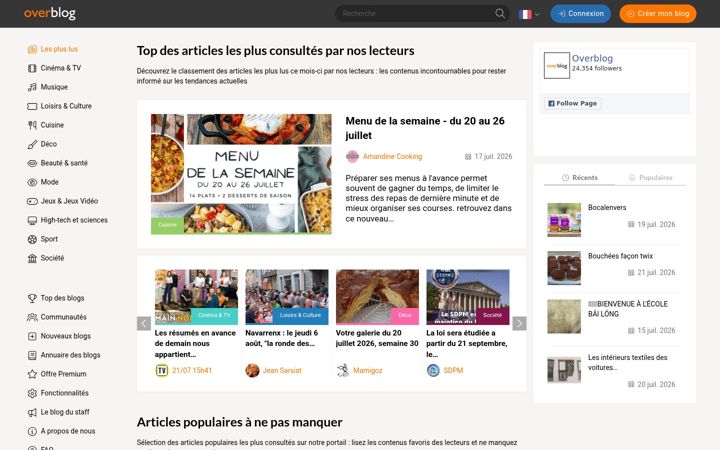Click the Créer mon blog button
This screenshot has width=720, height=450.
[x=658, y=14]
